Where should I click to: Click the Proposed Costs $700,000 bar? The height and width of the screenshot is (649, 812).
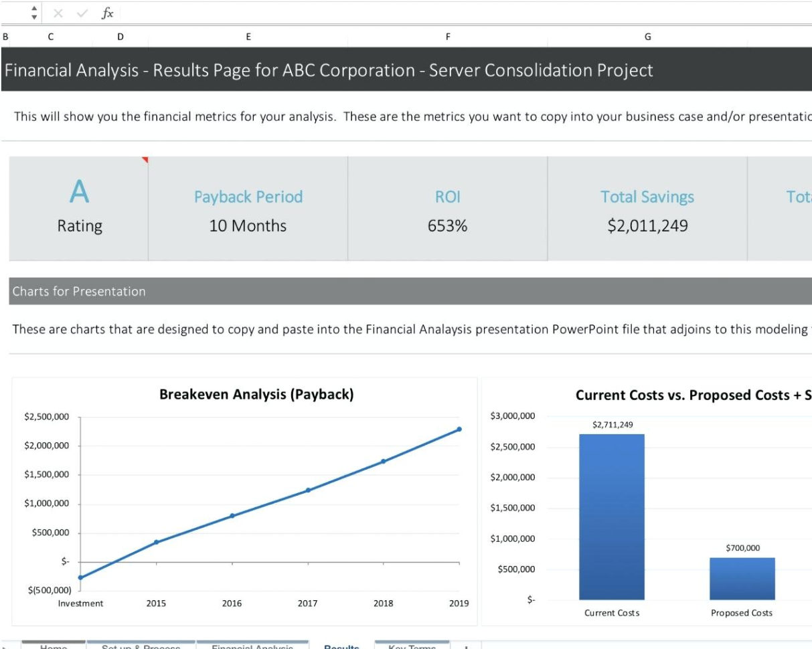742,578
